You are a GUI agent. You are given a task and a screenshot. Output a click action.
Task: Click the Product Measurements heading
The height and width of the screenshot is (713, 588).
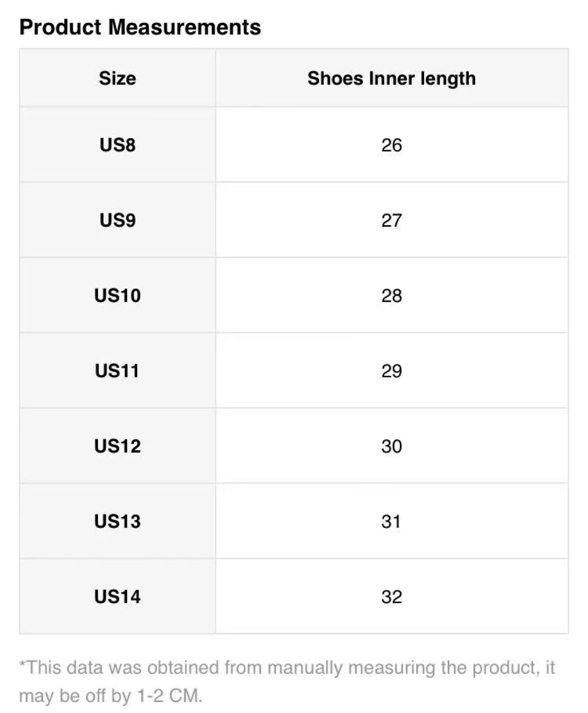(140, 27)
